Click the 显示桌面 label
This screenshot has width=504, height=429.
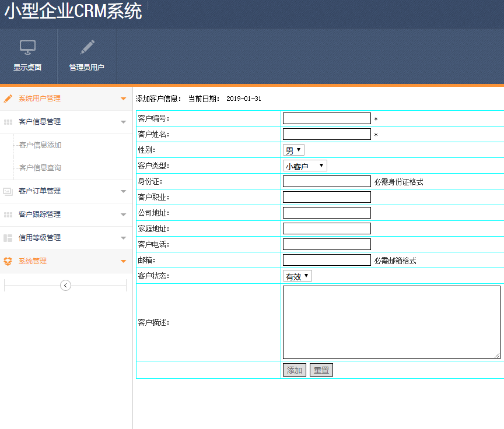click(x=27, y=68)
